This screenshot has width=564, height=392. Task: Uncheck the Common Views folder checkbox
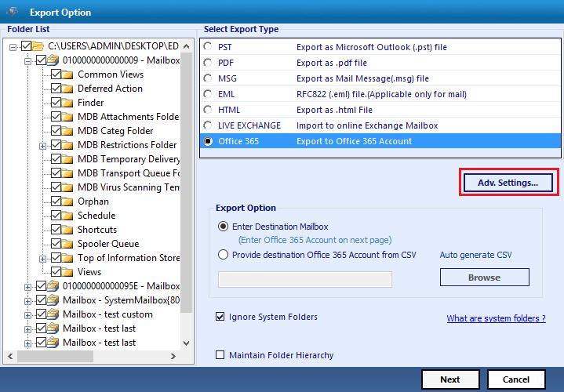pos(56,74)
